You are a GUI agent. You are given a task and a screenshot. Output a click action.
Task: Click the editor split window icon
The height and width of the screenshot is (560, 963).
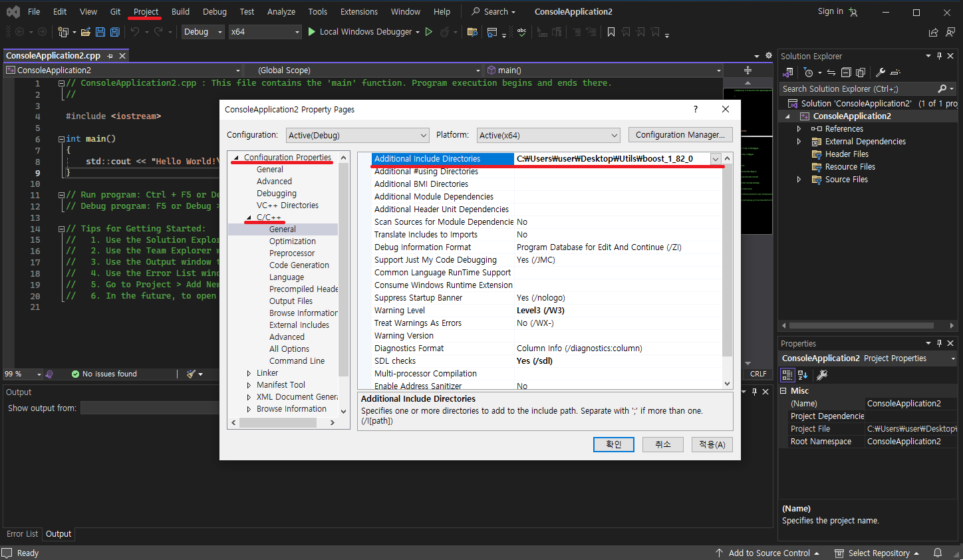tap(748, 70)
